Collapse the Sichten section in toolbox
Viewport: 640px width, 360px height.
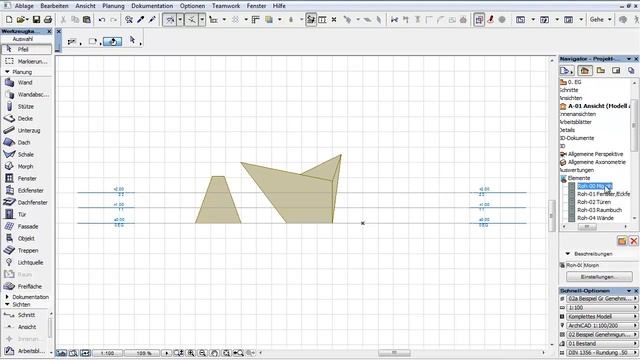pos(7,304)
